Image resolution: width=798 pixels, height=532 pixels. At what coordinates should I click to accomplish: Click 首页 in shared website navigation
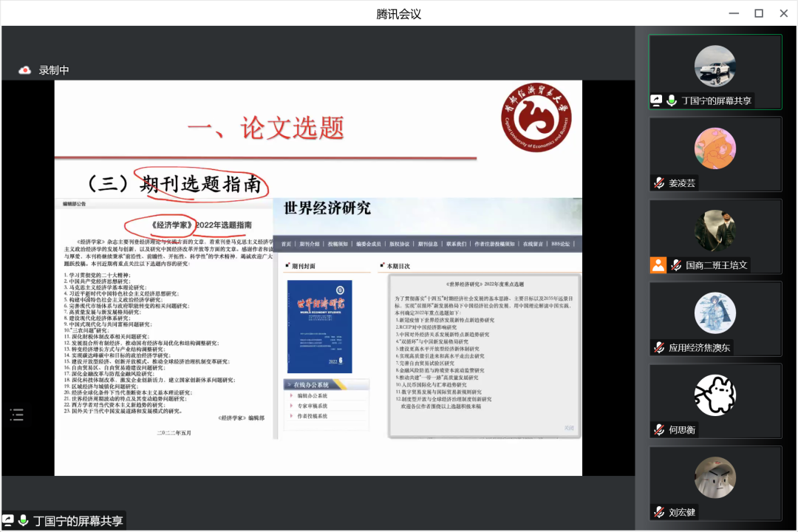286,244
